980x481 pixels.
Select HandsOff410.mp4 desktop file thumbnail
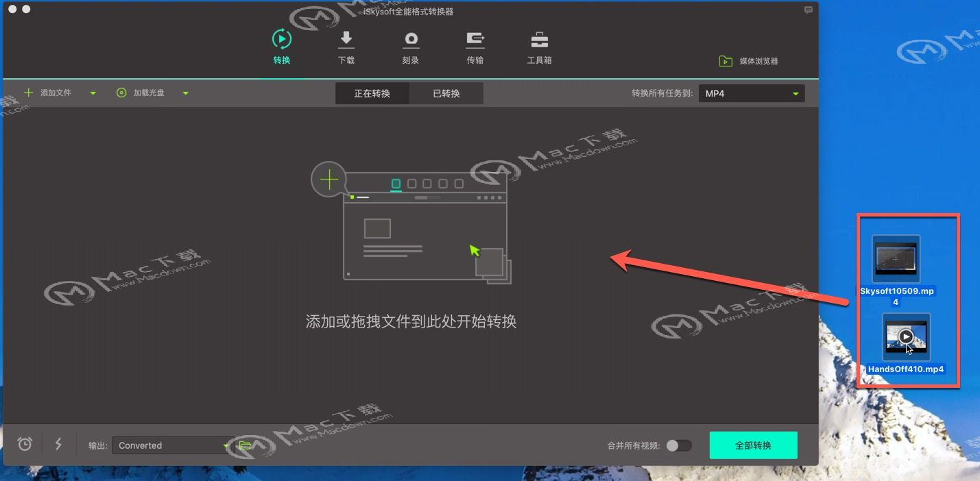906,337
